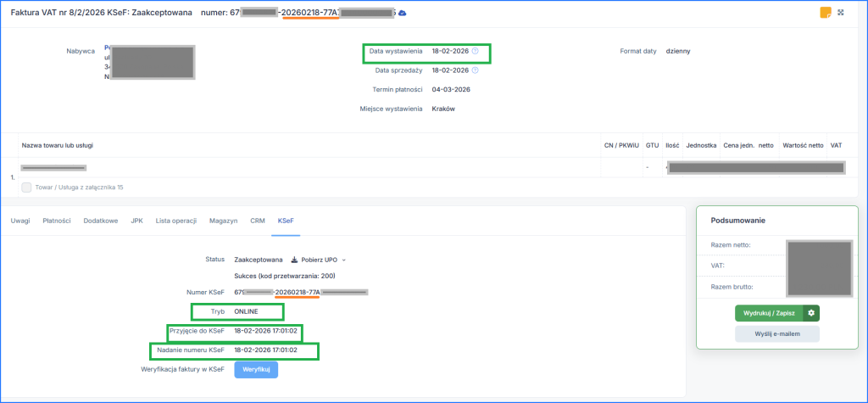Switch to the Płatności tab
This screenshot has width=868, height=403.
57,221
